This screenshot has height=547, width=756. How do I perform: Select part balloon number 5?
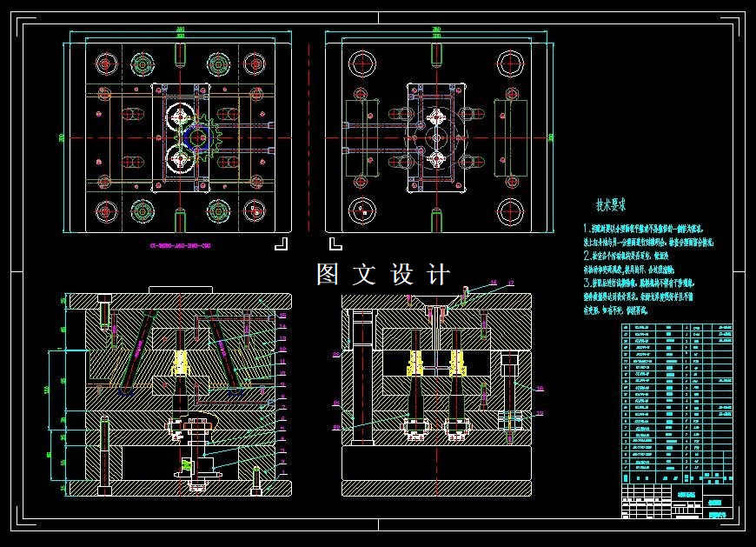click(283, 429)
